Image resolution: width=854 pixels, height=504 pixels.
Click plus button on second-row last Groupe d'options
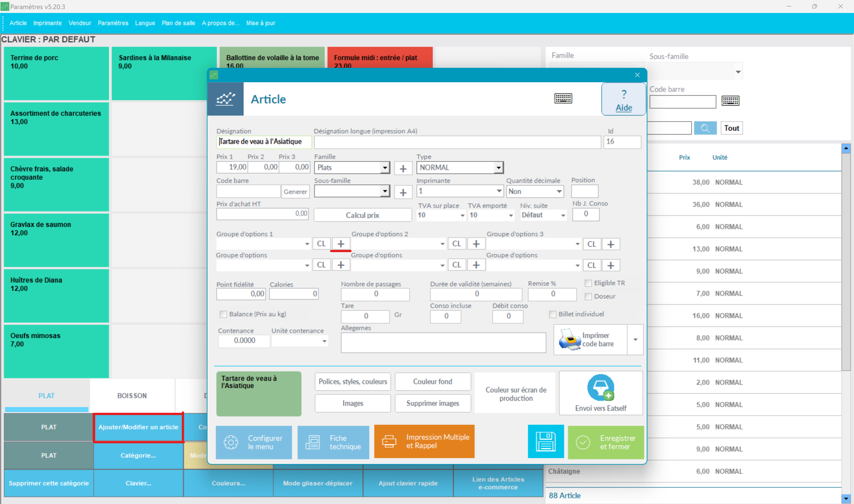coord(611,265)
